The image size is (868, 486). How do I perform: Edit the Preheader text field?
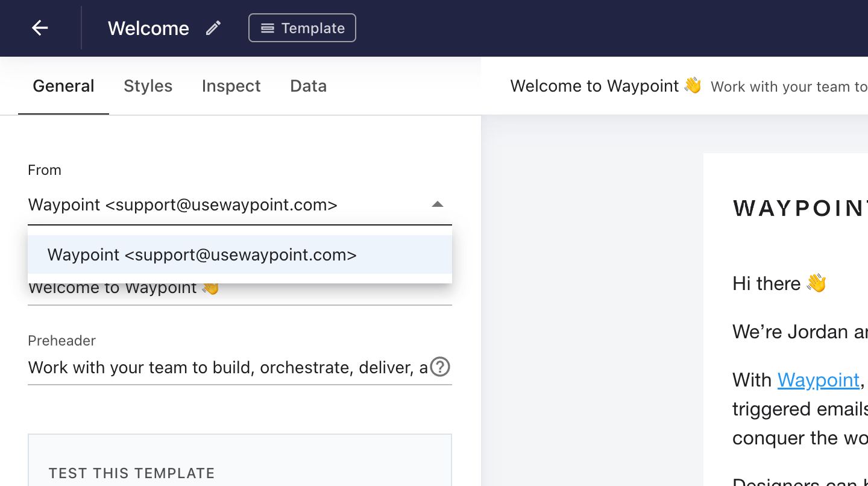(x=211, y=367)
